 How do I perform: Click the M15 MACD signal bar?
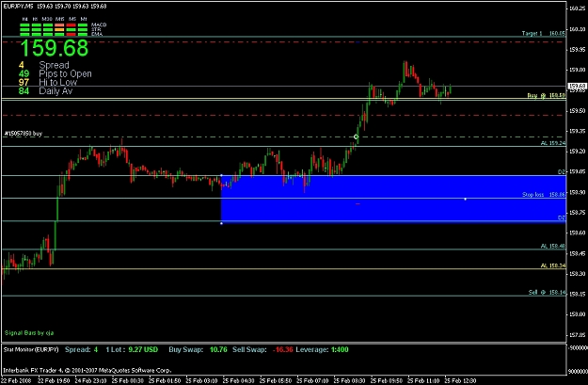click(59, 24)
